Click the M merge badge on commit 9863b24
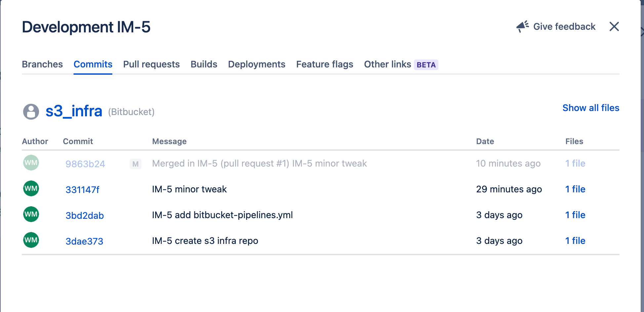Viewport: 644px width, 312px height. 135,164
